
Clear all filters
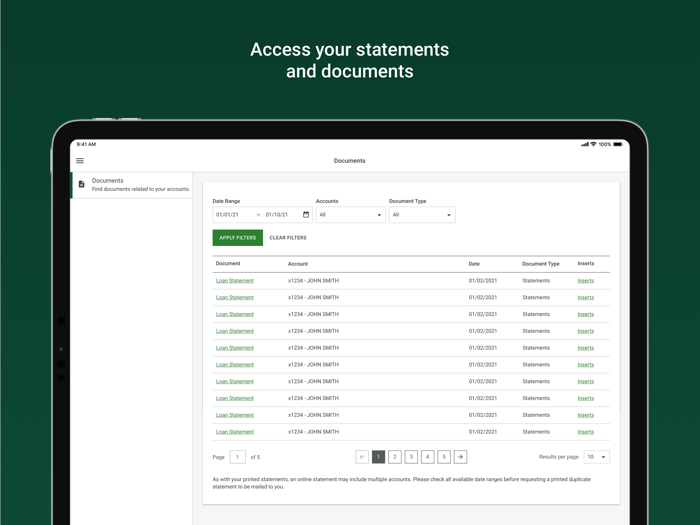click(x=288, y=238)
